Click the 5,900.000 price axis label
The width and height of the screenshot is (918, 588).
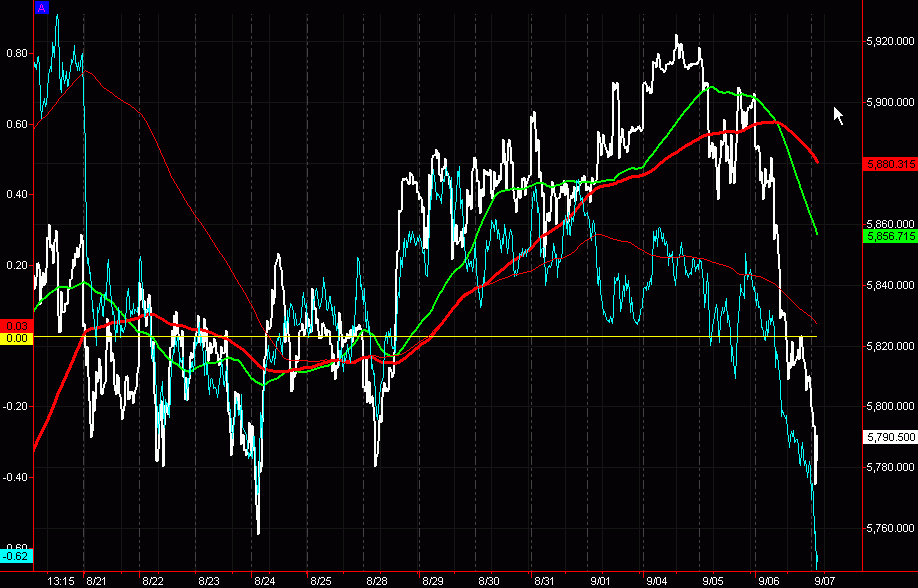(890, 102)
